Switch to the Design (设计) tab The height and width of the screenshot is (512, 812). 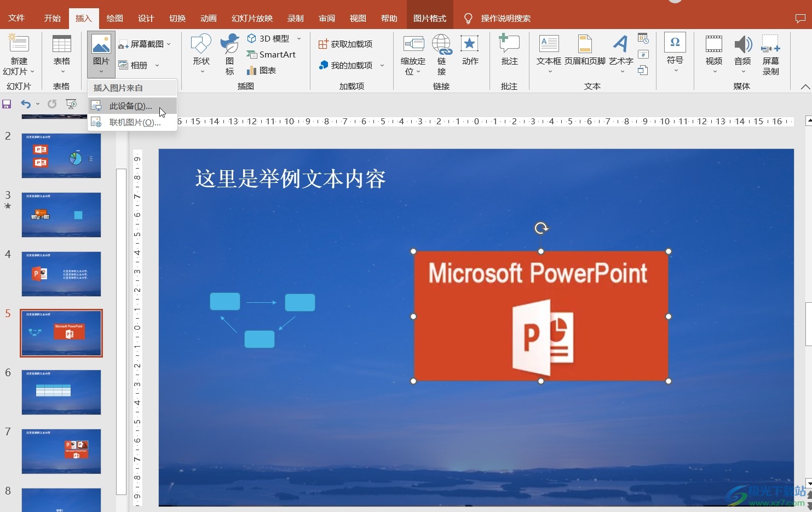(x=146, y=18)
